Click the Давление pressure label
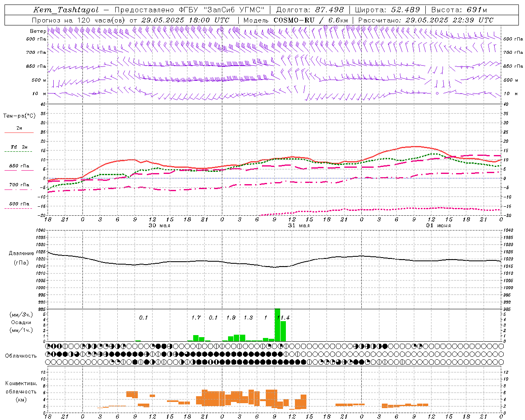525x420 pixels. click(x=21, y=253)
